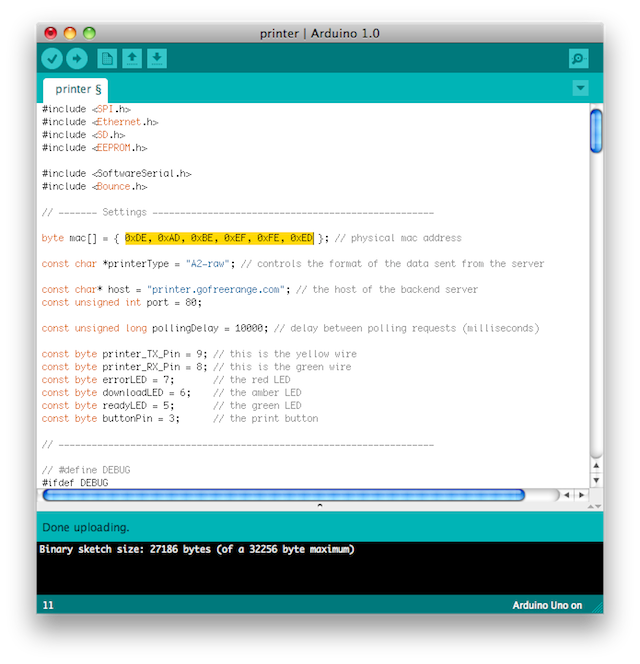640x664 pixels.
Task: Click the yellow minimize window button
Action: (70, 33)
